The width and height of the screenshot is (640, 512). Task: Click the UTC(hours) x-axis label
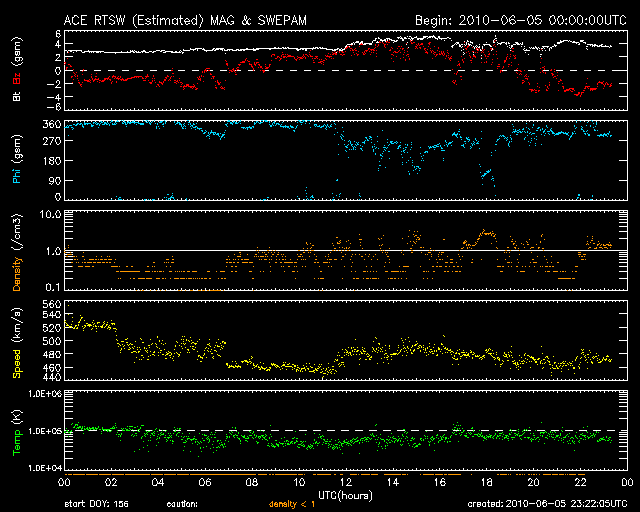pos(344,495)
